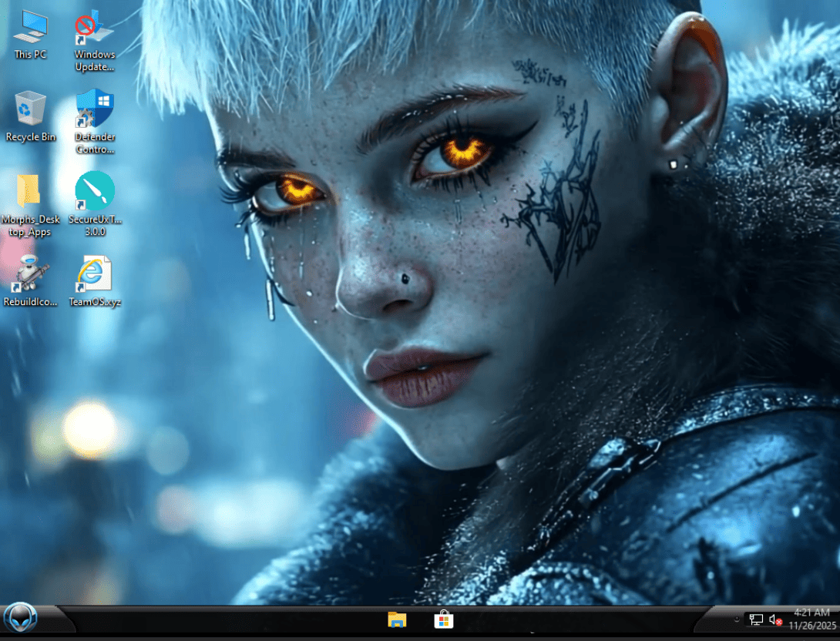Screen dimensions: 840x641
Task: Open the alien-head Start button
Action: tap(20, 617)
